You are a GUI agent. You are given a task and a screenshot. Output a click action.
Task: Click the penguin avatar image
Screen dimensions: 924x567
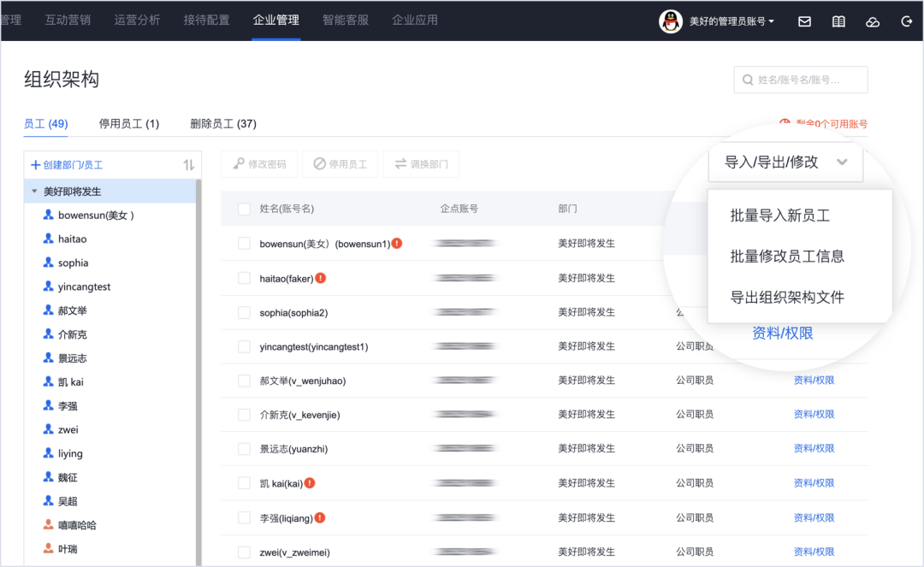[x=671, y=21]
